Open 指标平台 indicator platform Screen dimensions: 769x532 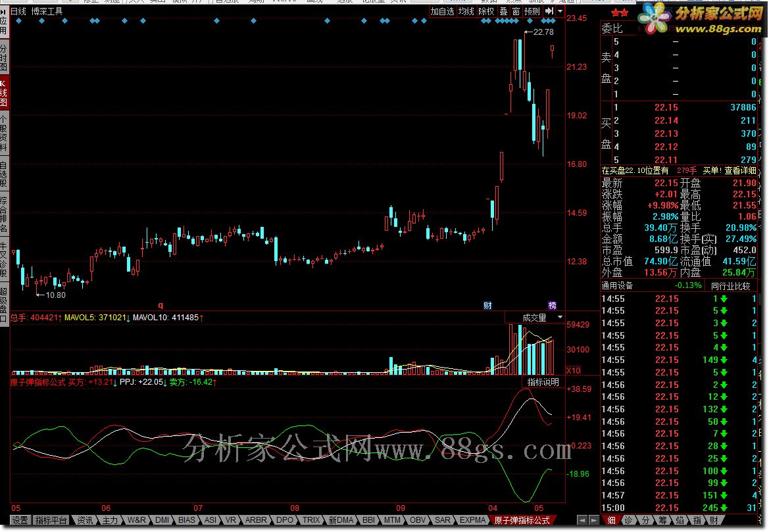coord(51,520)
